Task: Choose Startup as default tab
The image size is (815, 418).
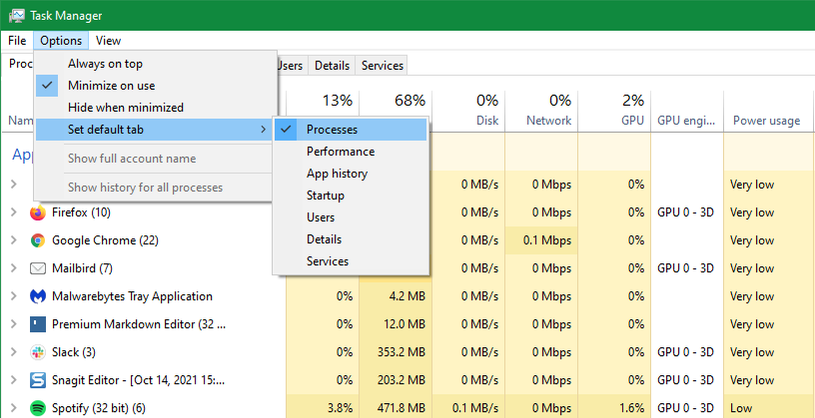Action: [327, 196]
